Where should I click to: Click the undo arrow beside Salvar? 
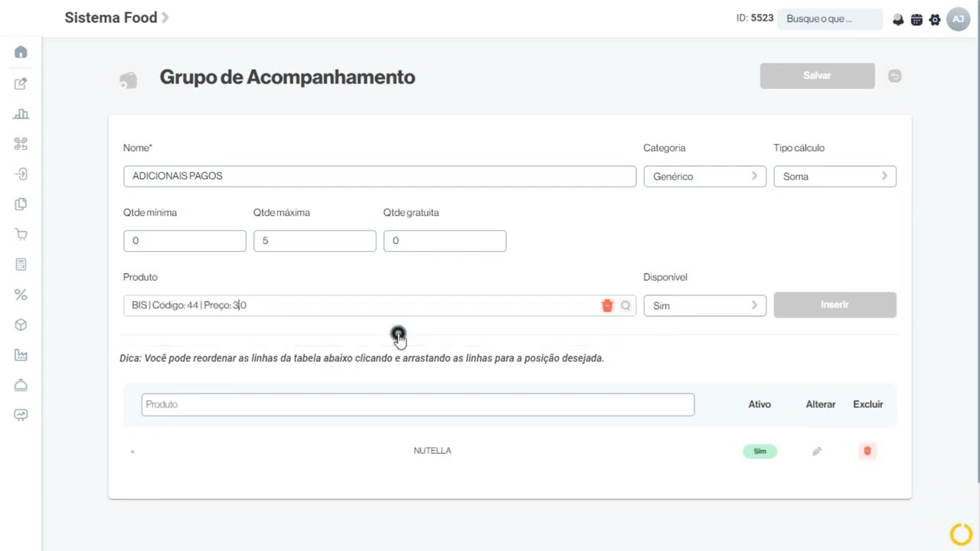[x=894, y=76]
